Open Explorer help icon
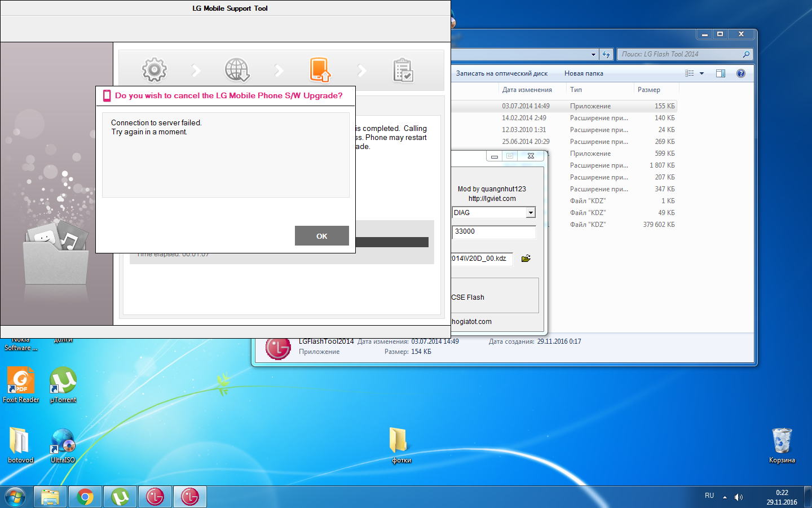This screenshot has width=812, height=508. point(741,73)
